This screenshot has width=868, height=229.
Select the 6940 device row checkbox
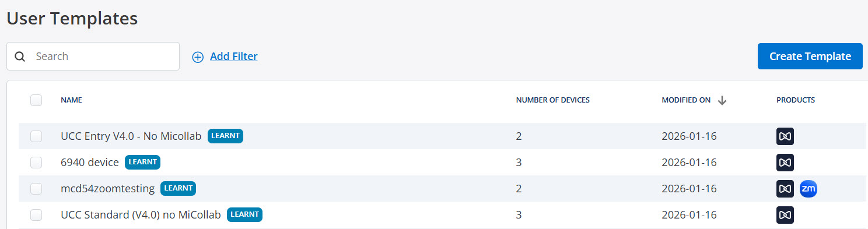[x=36, y=163]
